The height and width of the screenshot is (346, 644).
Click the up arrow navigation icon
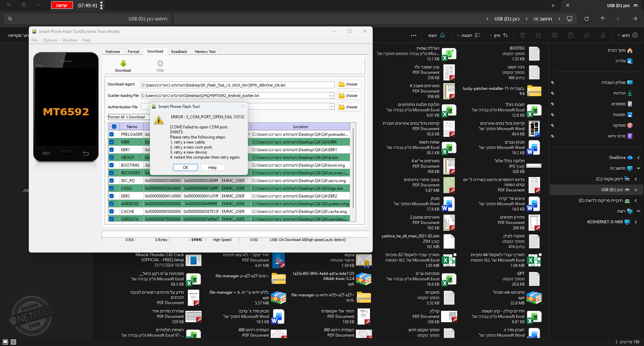click(x=602, y=19)
